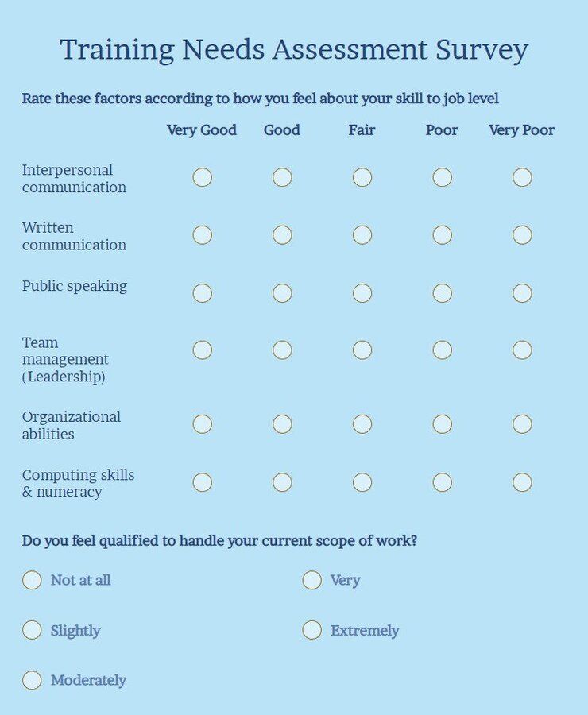The width and height of the screenshot is (588, 715).
Task: Rate Interpersonal communication as Fair
Action: point(362,178)
